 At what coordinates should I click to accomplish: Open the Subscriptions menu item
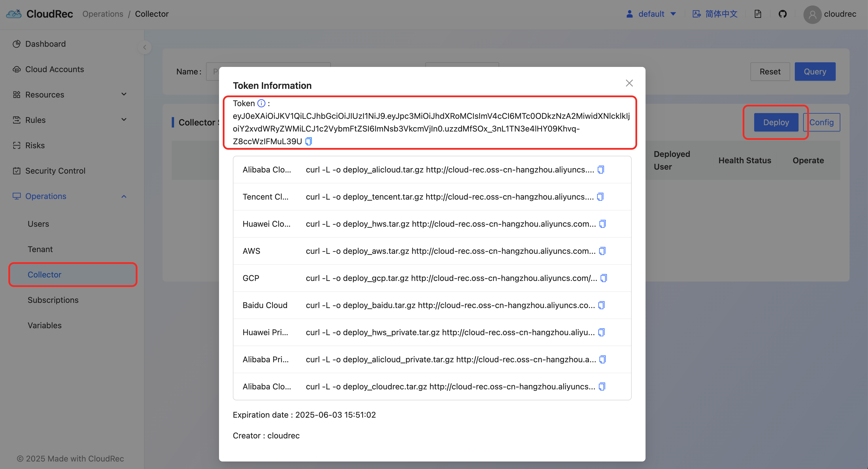click(53, 300)
